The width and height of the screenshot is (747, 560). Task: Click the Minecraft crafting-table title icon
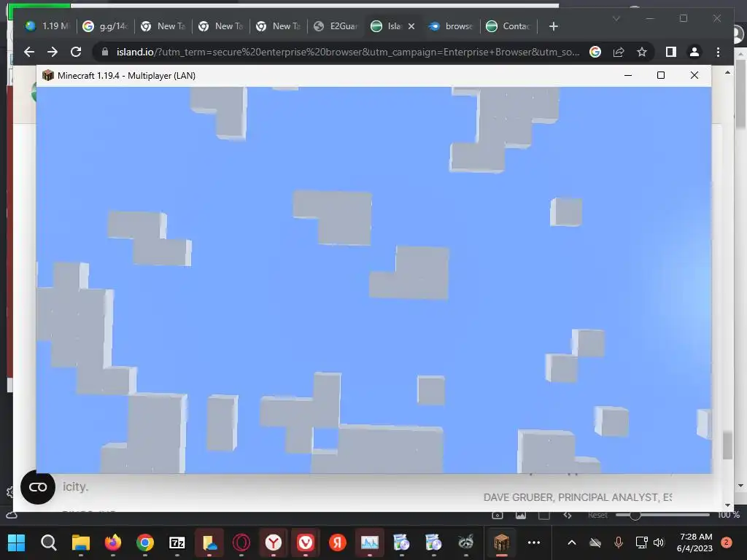tap(47, 75)
